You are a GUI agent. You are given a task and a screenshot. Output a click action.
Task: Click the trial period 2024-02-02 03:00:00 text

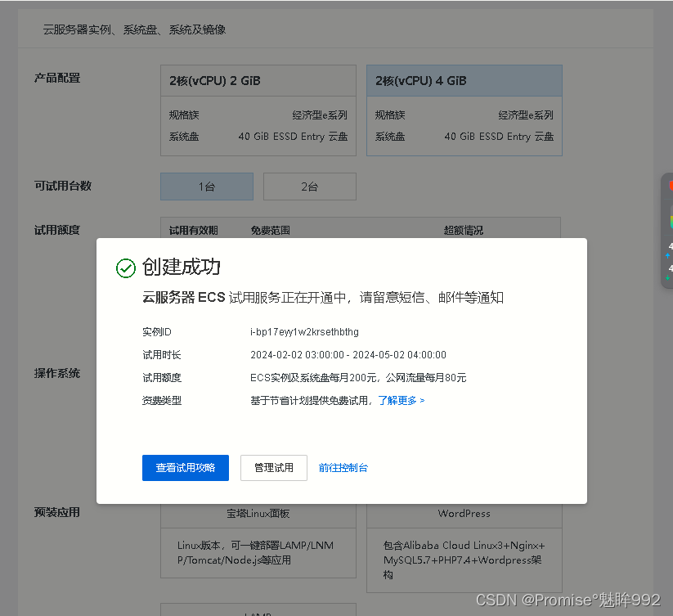point(297,354)
